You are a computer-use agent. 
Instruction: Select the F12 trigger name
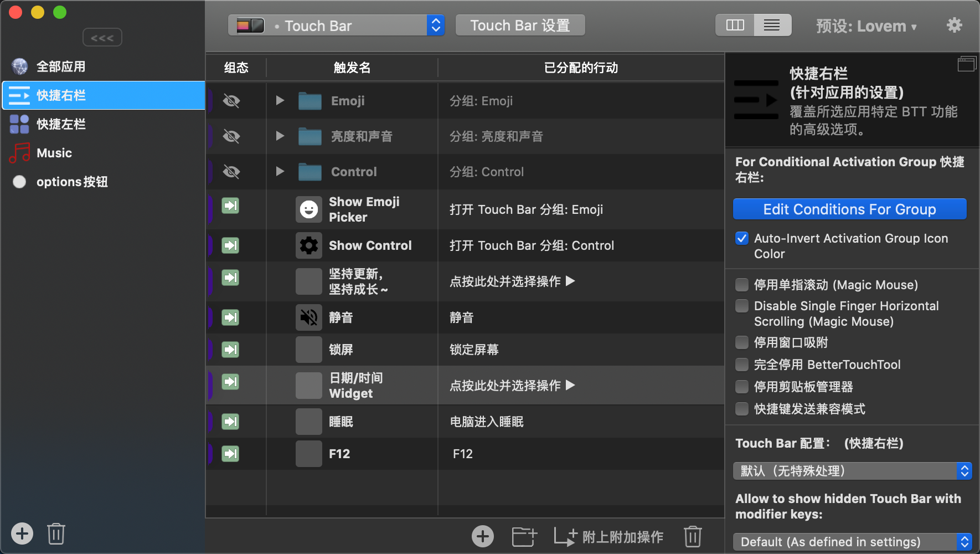click(339, 454)
